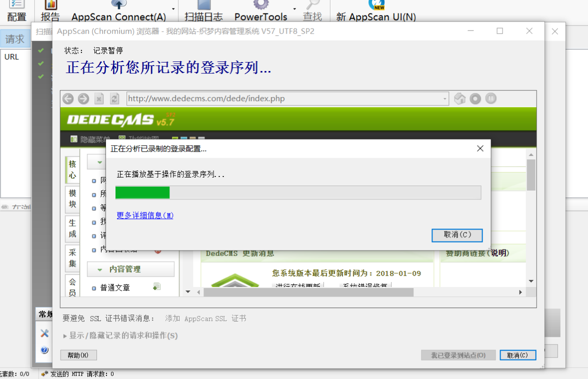Click the pause recording icon
Viewport: 588px width, 379px height.
pos(491,98)
